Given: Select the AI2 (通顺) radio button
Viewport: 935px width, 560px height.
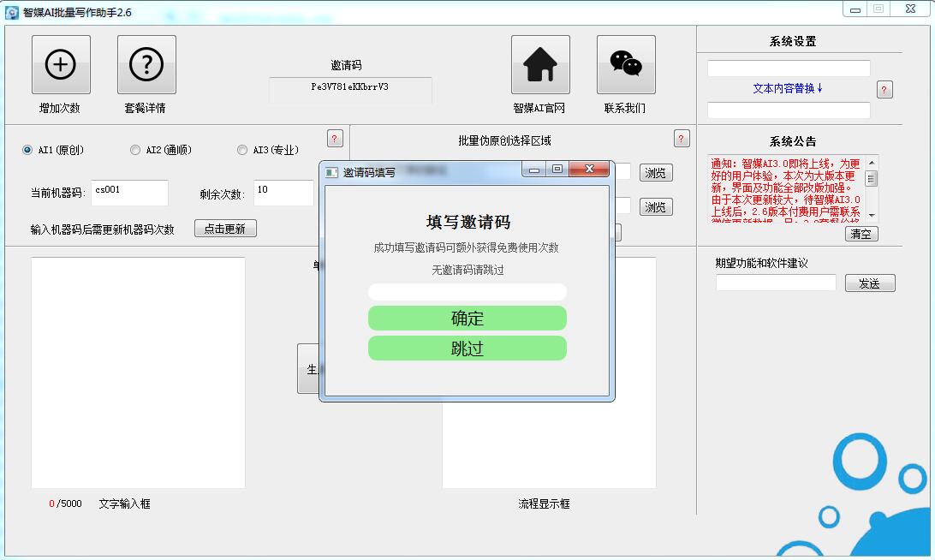Looking at the screenshot, I should tap(135, 151).
